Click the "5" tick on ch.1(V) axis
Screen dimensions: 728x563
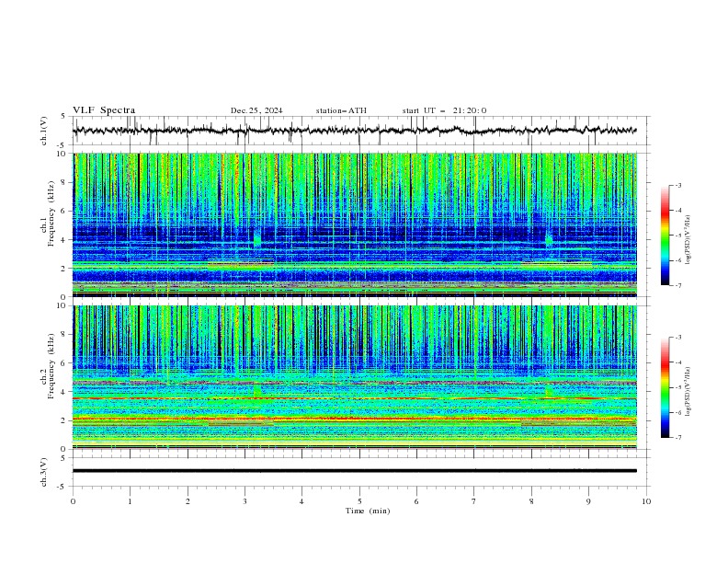click(63, 117)
